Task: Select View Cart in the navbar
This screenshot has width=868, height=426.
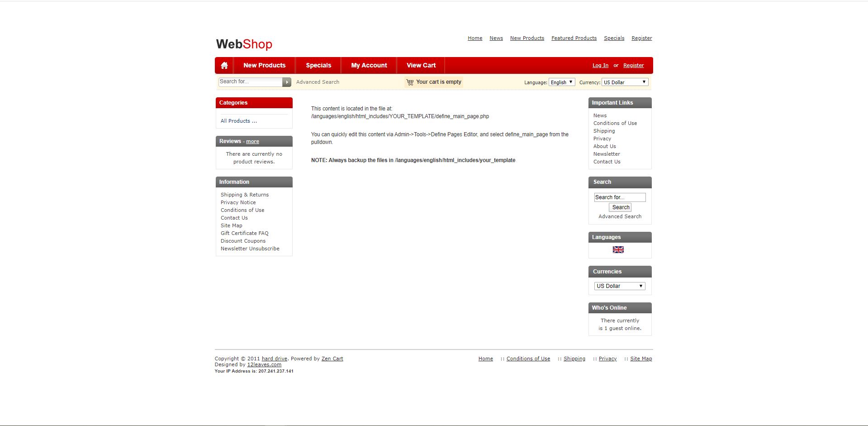Action: 421,65
